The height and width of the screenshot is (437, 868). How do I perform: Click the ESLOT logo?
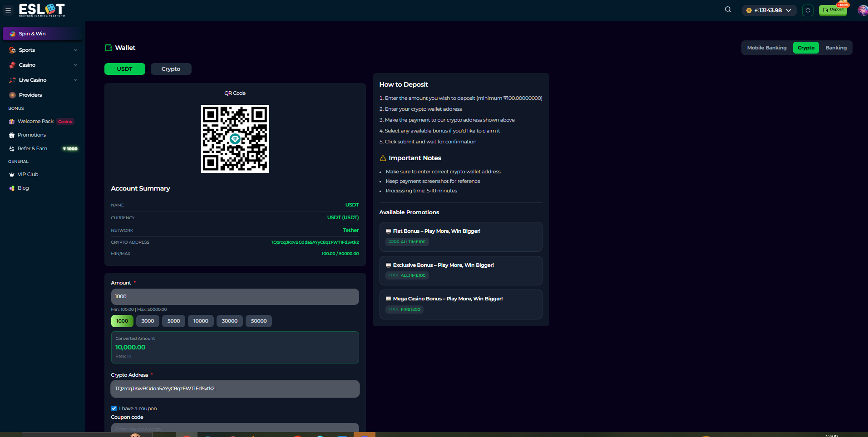[x=42, y=10]
